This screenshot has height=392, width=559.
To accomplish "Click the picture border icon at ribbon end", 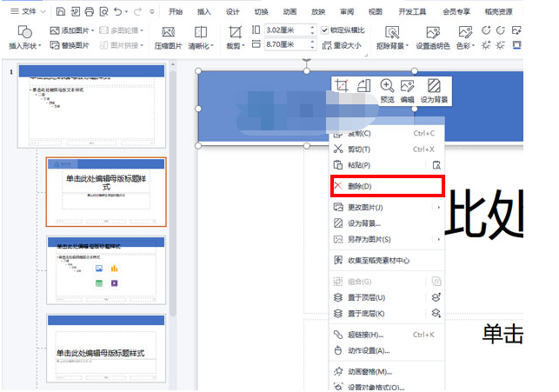I will click(x=516, y=45).
